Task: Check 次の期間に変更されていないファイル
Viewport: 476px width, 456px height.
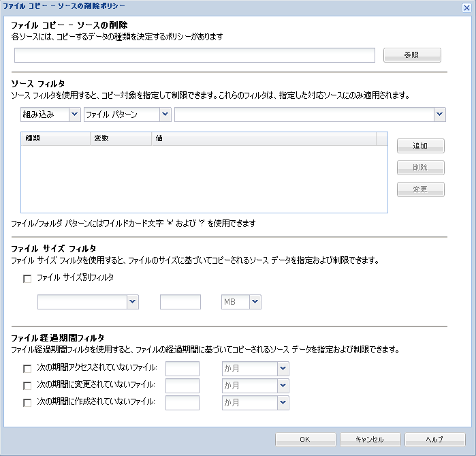Action: tap(27, 386)
